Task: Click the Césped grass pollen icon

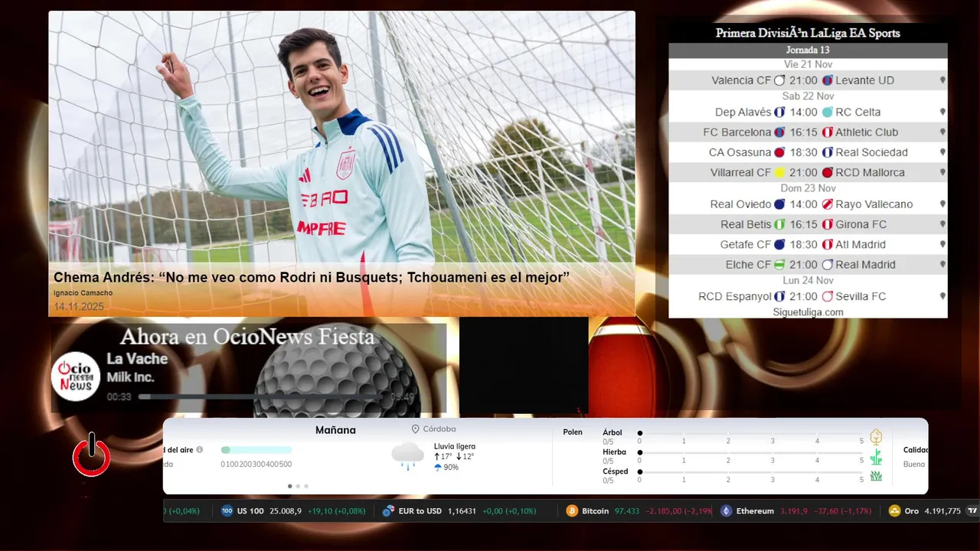Action: point(876,476)
